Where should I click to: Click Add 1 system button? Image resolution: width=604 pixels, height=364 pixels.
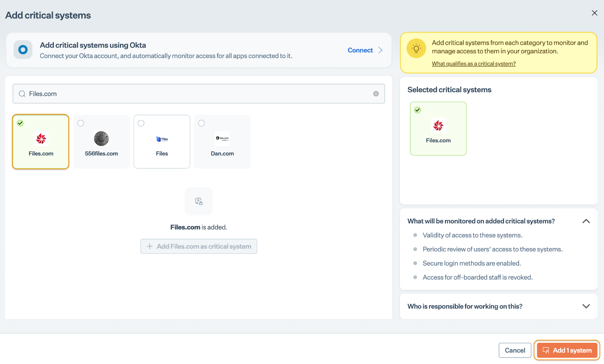(567, 350)
